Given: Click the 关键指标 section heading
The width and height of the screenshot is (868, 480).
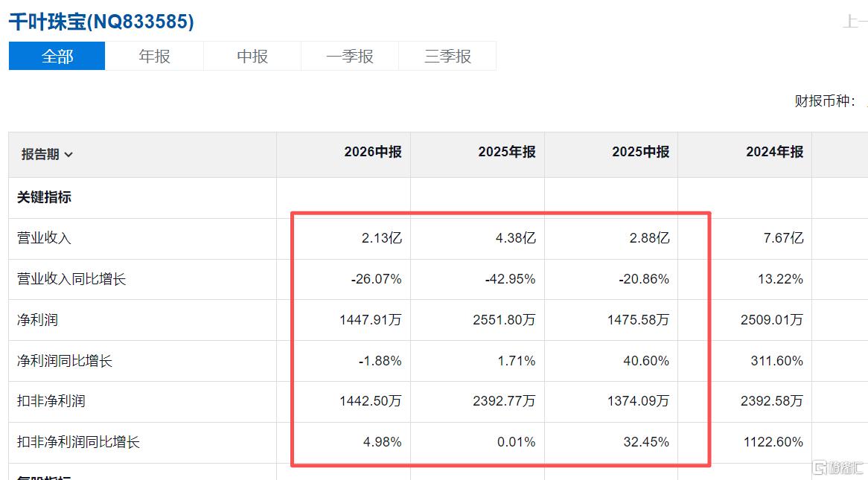Looking at the screenshot, I should pyautogui.click(x=44, y=197).
